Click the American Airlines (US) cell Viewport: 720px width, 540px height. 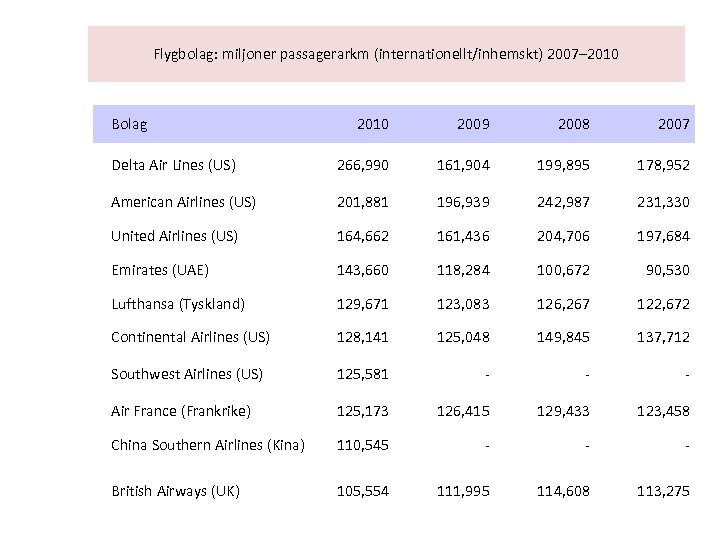point(185,202)
